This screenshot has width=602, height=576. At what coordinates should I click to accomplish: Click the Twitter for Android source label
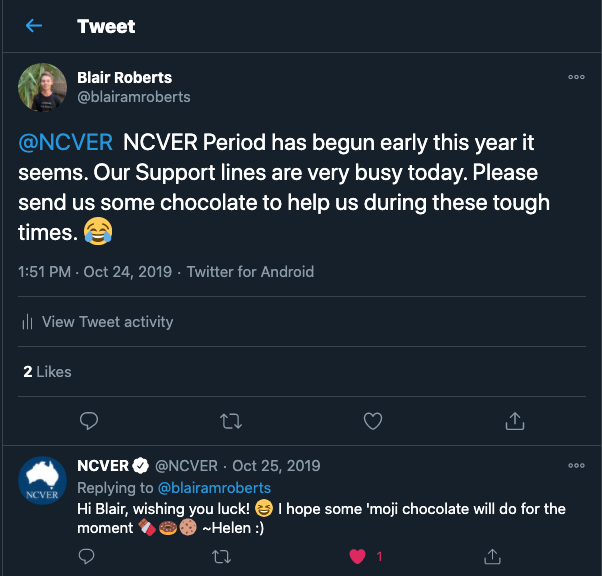250,271
